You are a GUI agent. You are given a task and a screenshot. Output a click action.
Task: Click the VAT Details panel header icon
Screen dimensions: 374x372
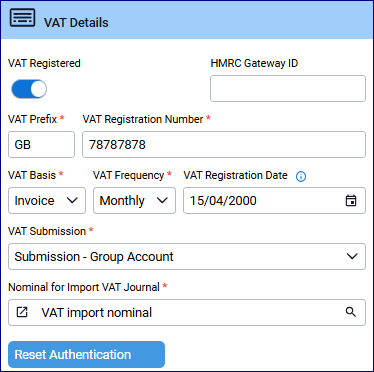[22, 18]
